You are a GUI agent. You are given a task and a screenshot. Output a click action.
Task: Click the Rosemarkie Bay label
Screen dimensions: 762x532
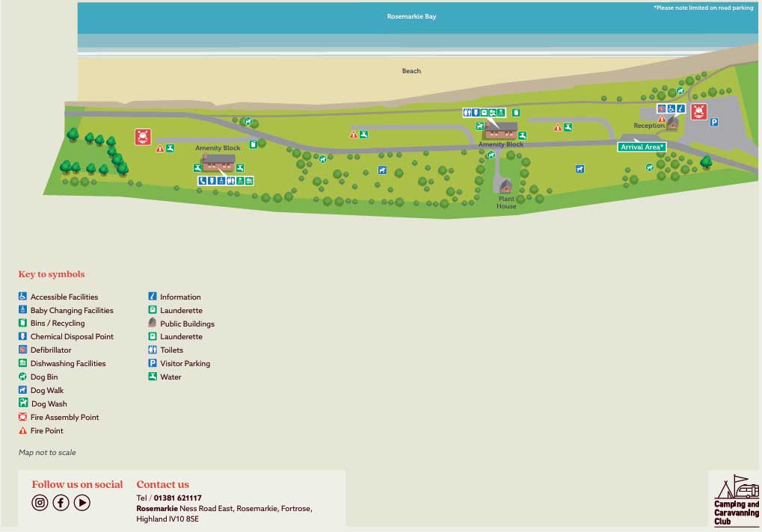(x=411, y=16)
